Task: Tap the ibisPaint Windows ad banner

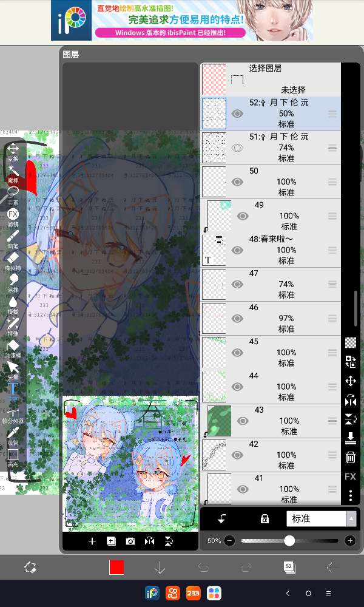Action: point(182,21)
